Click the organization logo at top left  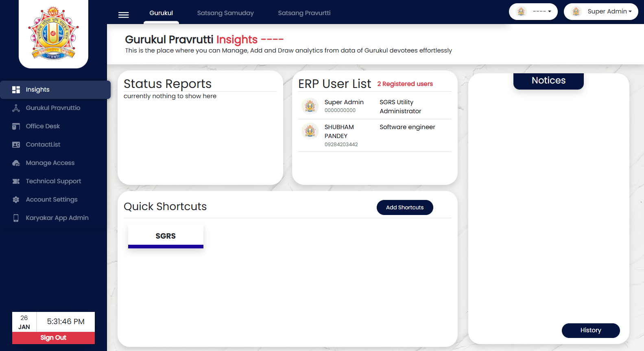point(53,33)
